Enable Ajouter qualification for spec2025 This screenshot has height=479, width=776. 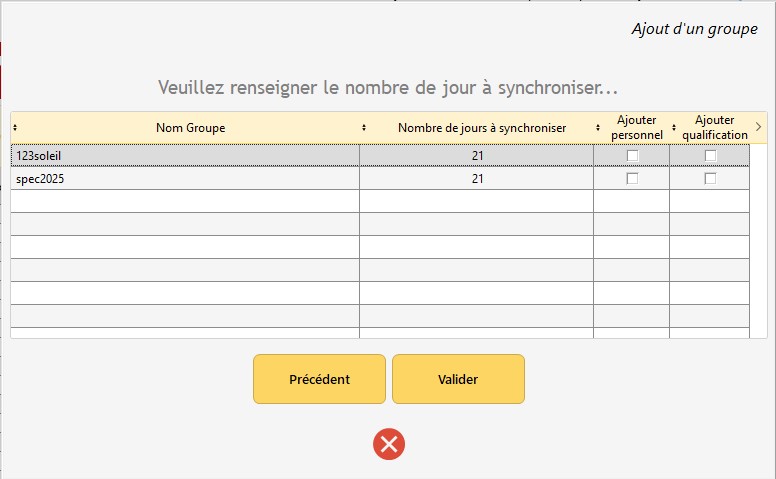(710, 178)
